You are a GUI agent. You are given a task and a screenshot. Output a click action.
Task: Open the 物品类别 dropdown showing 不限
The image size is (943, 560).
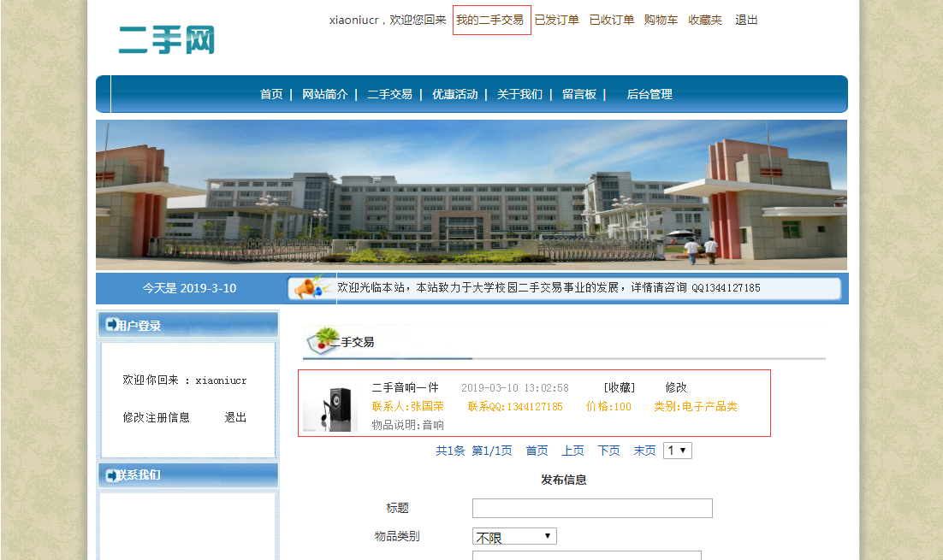[515, 536]
